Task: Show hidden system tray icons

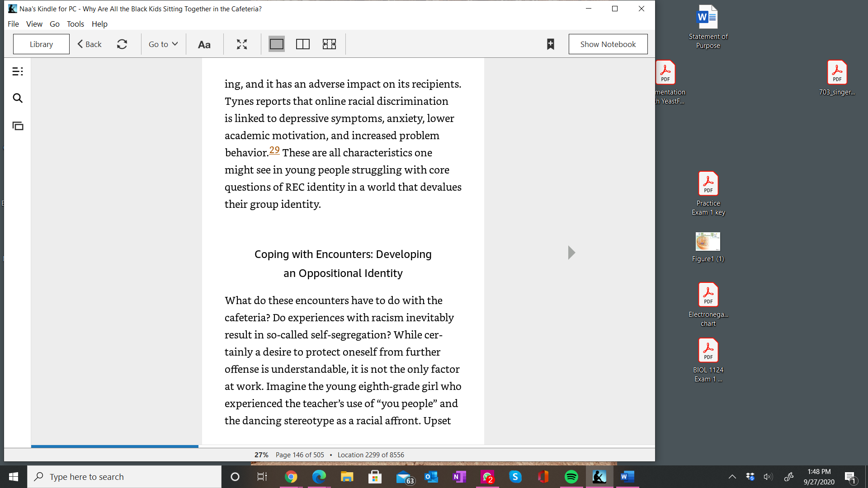Action: click(x=732, y=477)
